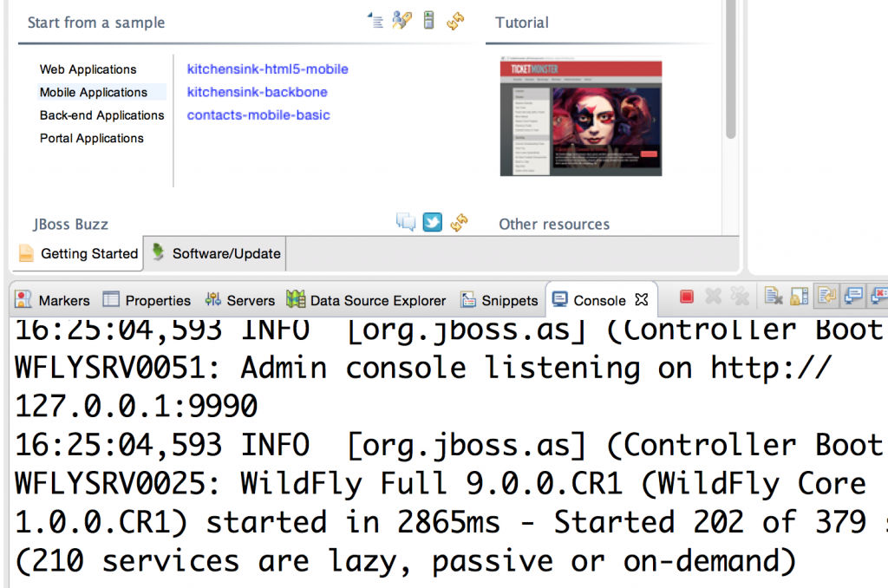Click the Remove All Terminated Launches double-X icon
Screen dimensions: 888x588
click(x=741, y=297)
